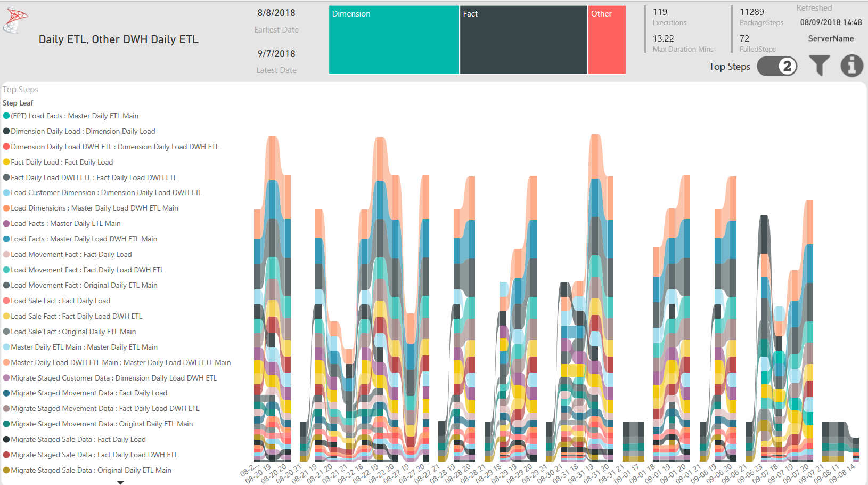Click the 13.22 Max Duration Mins card
The image size is (868, 485).
point(683,43)
